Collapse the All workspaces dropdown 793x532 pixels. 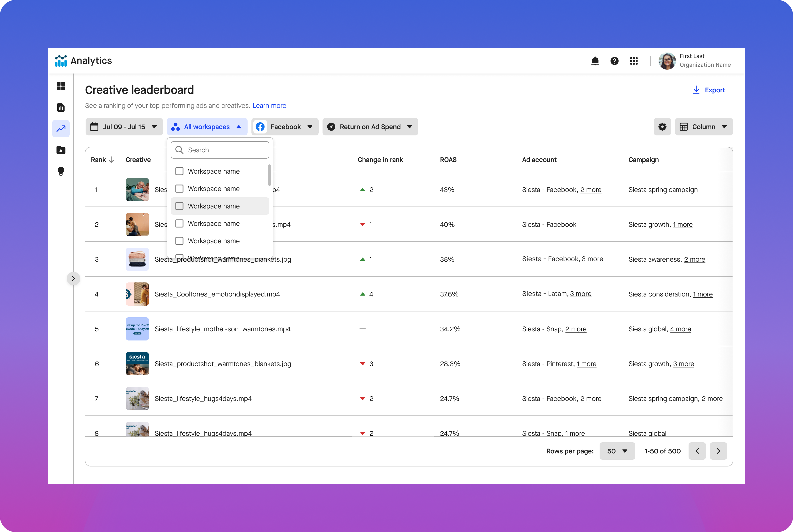207,126
